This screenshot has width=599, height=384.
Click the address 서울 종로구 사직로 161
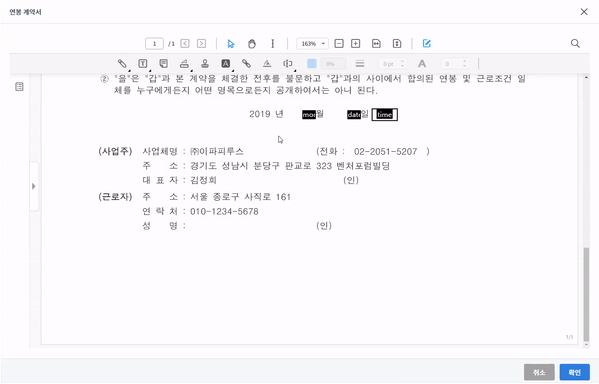pos(240,197)
